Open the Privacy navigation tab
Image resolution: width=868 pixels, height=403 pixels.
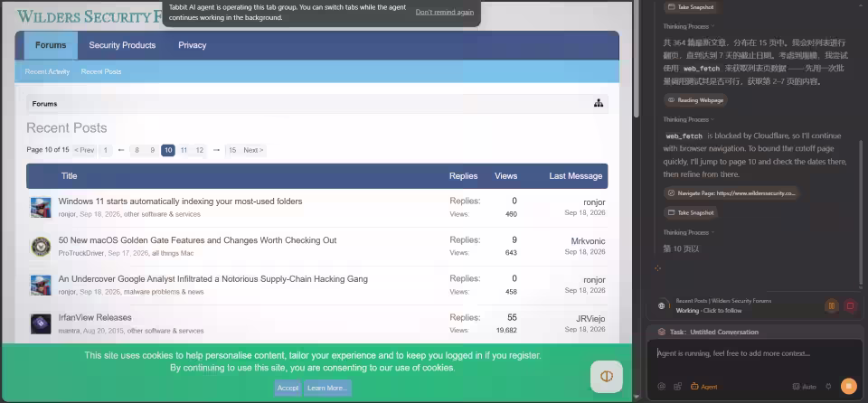[192, 45]
